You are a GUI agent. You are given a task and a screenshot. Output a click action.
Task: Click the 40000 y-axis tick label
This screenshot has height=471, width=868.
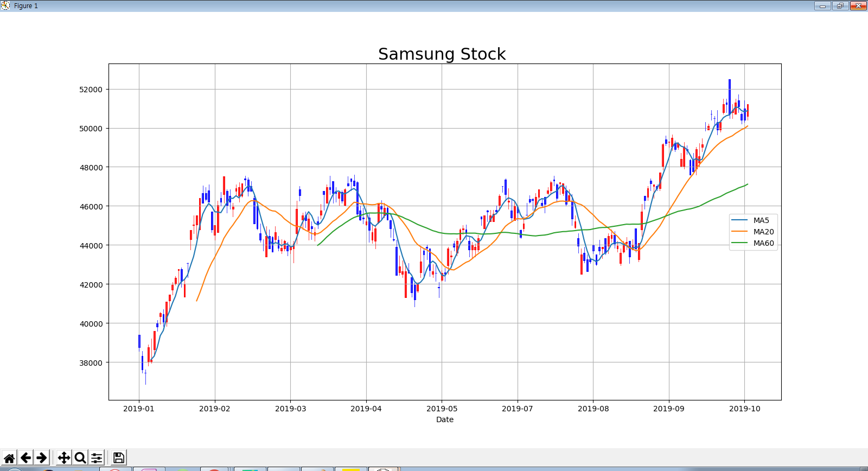point(91,324)
